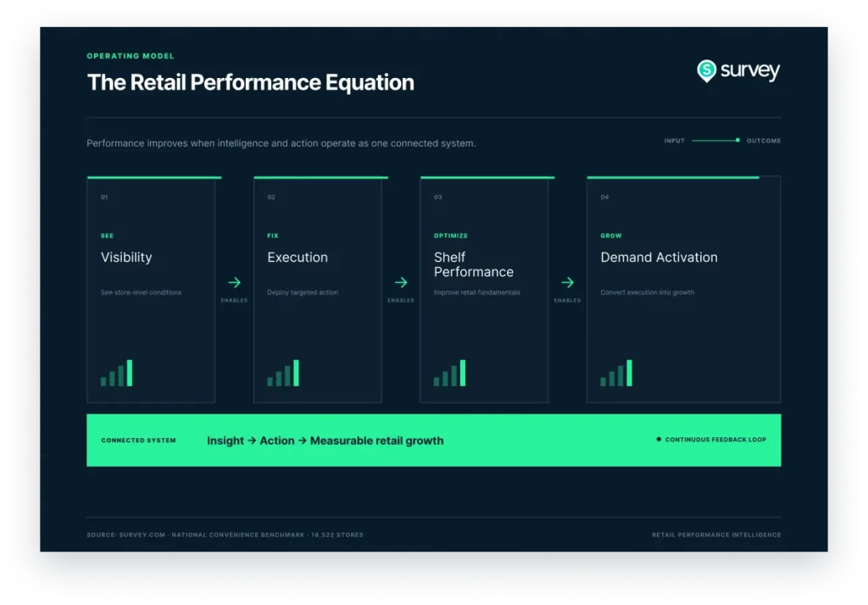Click the bar chart icon in Visibility card
This screenshot has height=605, width=868.
click(x=116, y=373)
